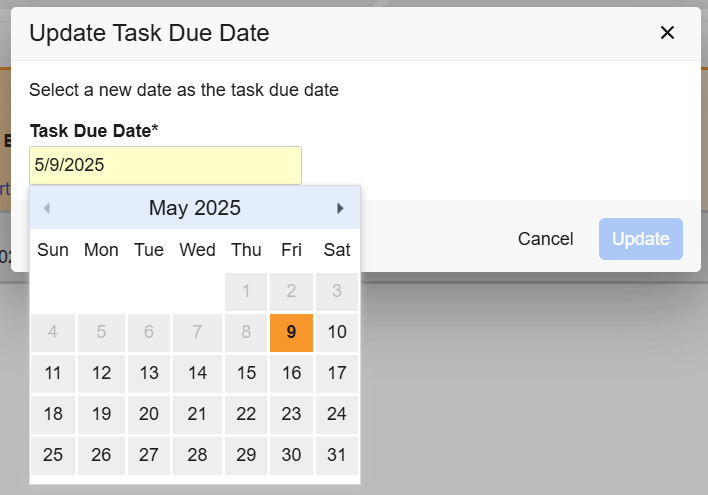Viewport: 708px width, 495px height.
Task: Select May 9 in the calendar
Action: (291, 332)
